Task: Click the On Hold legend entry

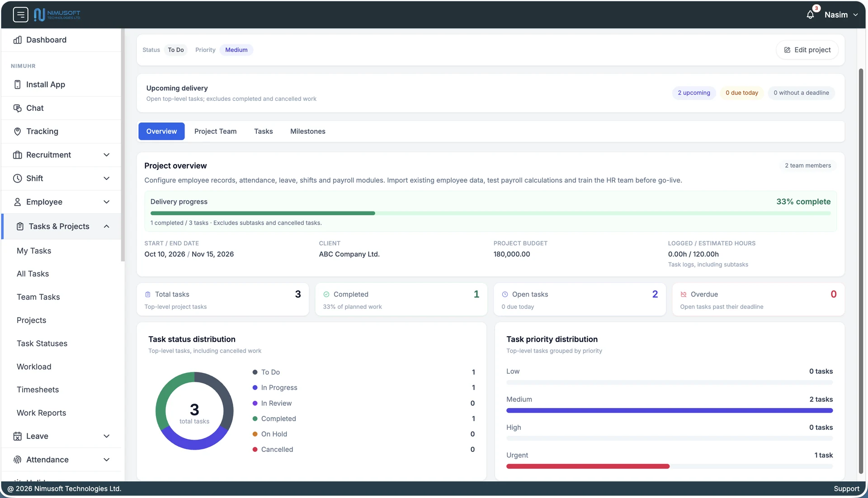Action: (270, 434)
